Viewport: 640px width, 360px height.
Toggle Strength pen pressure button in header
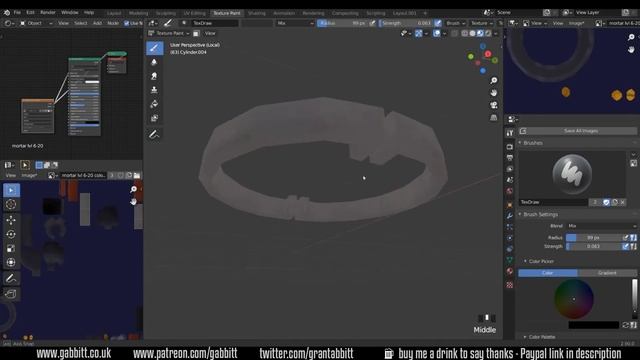tap(438, 23)
